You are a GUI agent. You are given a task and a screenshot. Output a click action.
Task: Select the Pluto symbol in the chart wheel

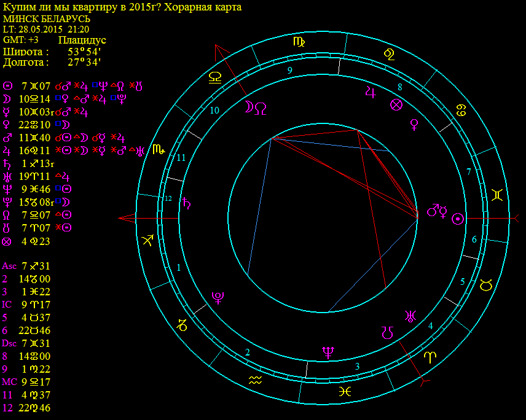(x=217, y=298)
